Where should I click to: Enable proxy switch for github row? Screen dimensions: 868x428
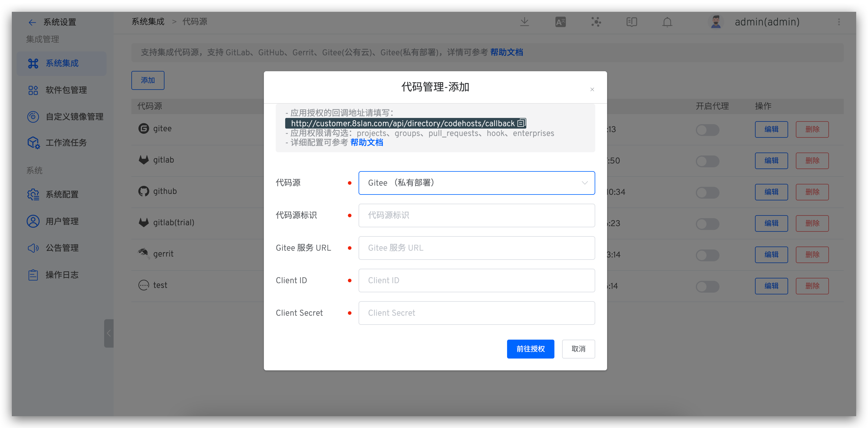pos(707,192)
